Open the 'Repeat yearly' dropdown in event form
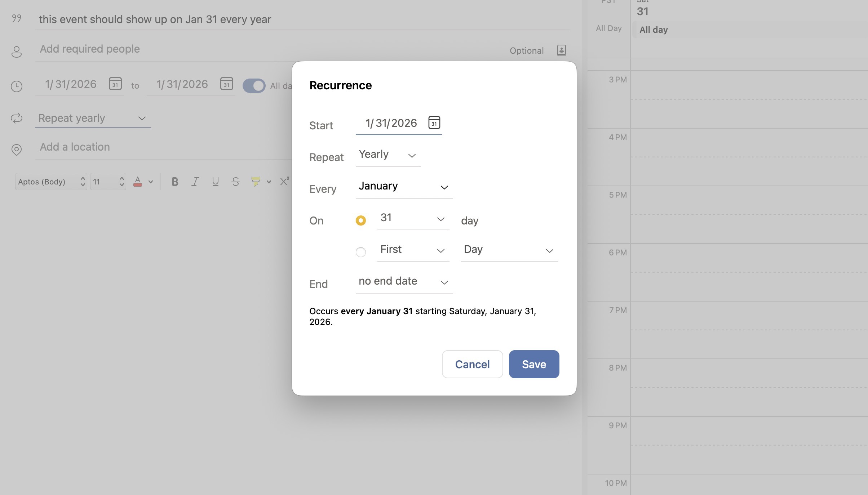 [x=92, y=119]
